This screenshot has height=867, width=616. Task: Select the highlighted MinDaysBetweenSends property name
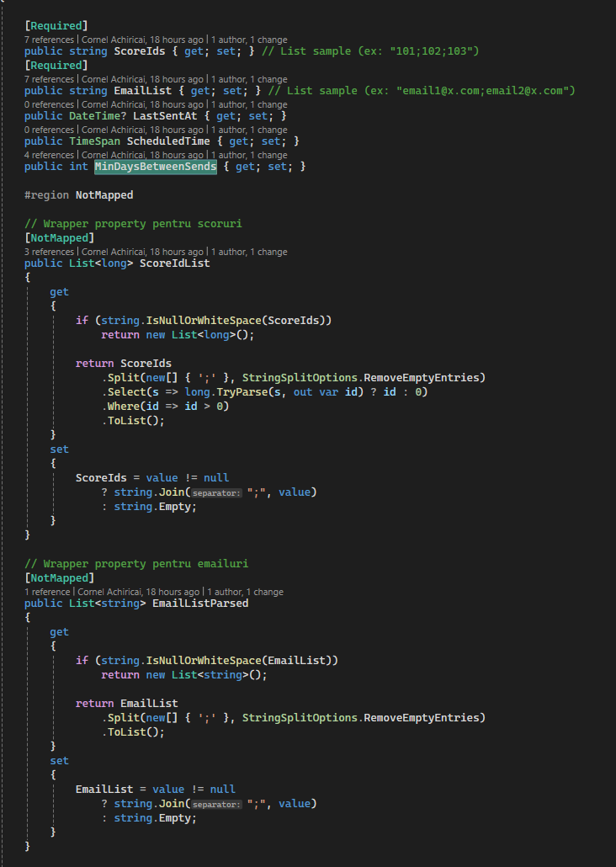(155, 167)
